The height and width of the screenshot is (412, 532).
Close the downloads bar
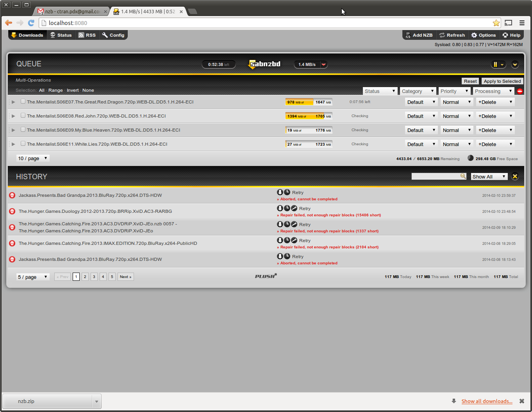pyautogui.click(x=521, y=401)
